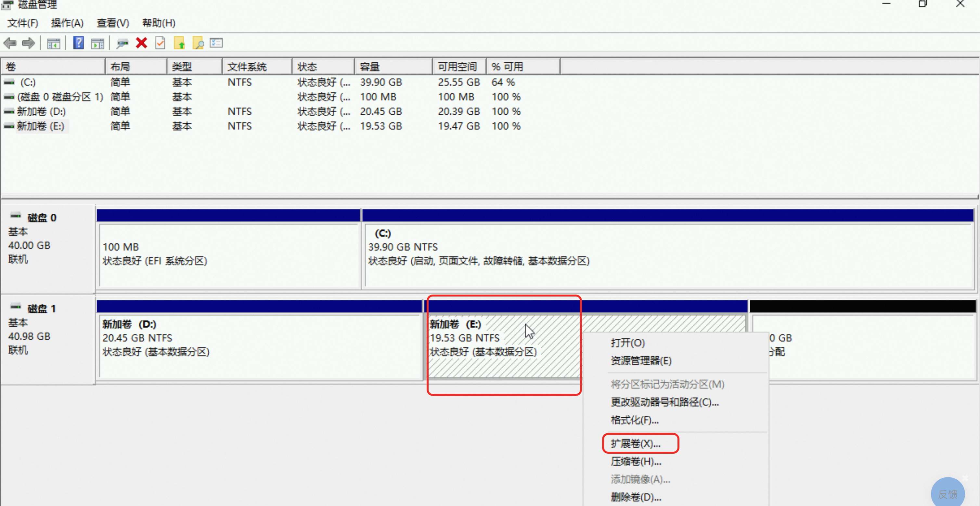Select 新加卷 (D:) row in volume list
This screenshot has height=506, width=980.
tap(41, 112)
